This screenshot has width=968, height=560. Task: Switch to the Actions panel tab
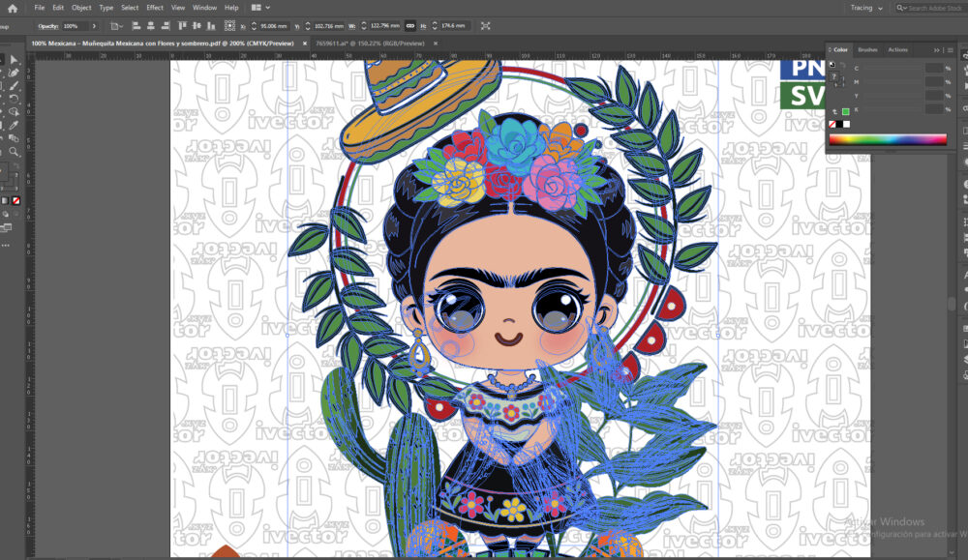coord(897,50)
